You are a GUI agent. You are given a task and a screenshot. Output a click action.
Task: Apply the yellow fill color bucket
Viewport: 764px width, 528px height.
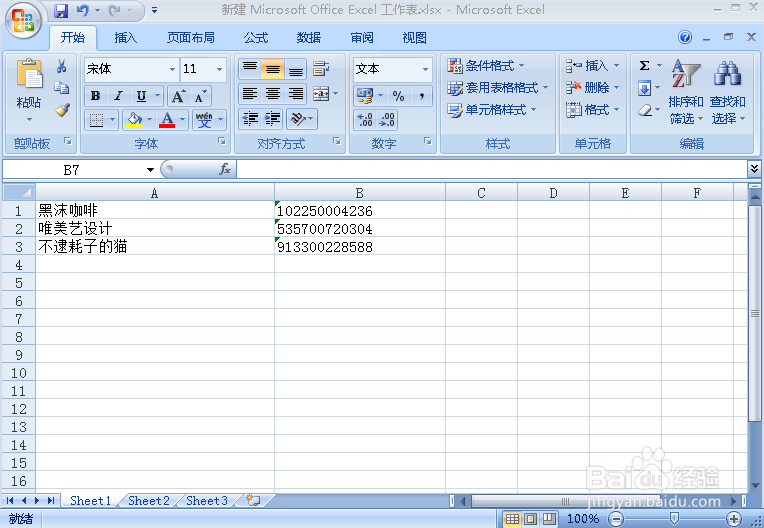pos(134,119)
